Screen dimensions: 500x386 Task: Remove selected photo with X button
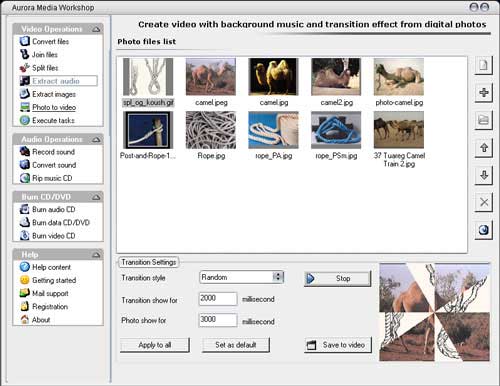point(483,202)
